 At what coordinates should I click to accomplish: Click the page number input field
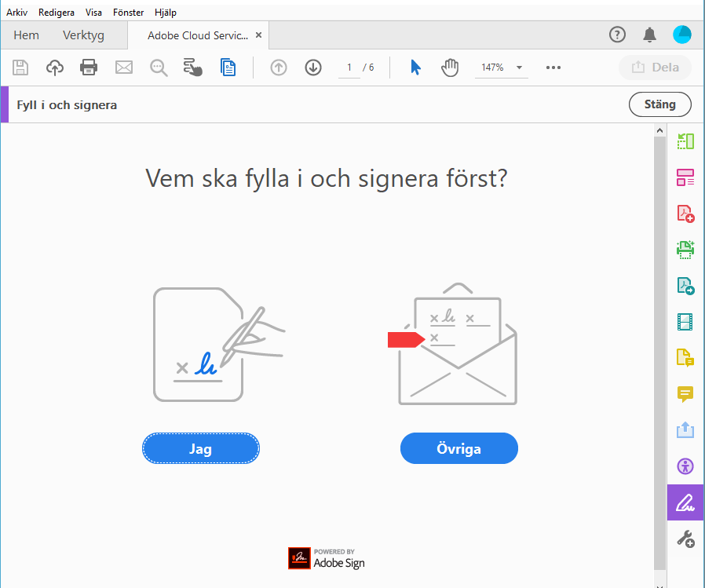tap(349, 68)
